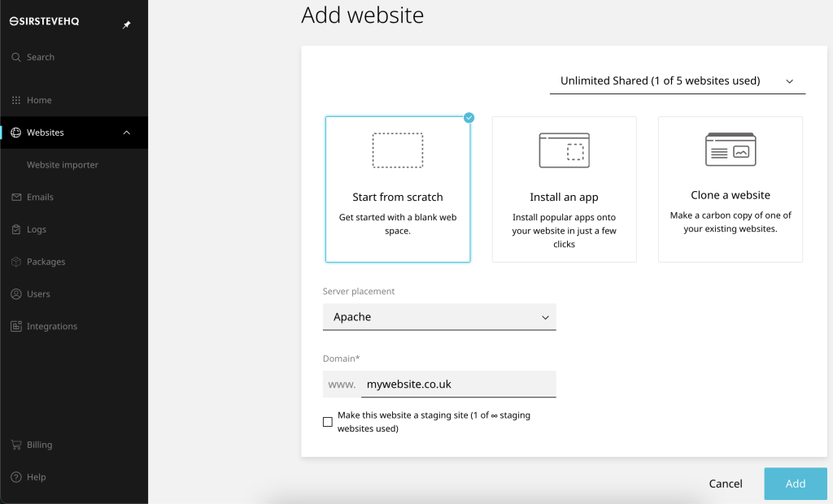
Task: Click the Search magnifier icon
Action: (16, 58)
